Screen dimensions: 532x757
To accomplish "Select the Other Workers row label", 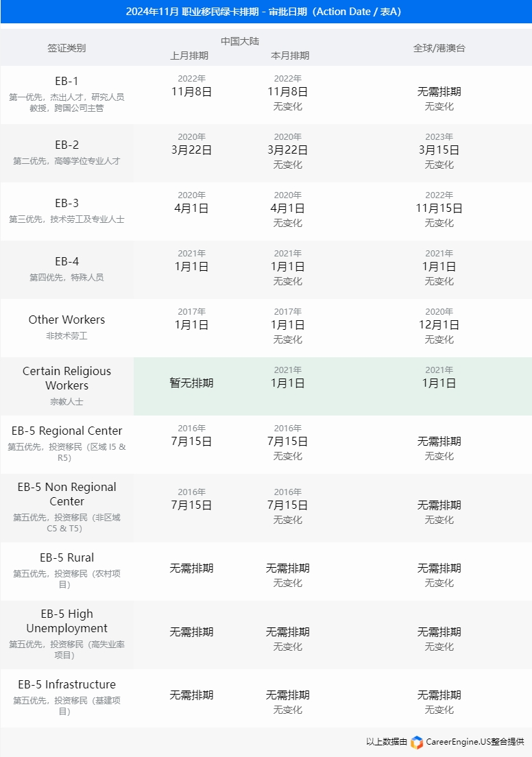I will pos(66,320).
